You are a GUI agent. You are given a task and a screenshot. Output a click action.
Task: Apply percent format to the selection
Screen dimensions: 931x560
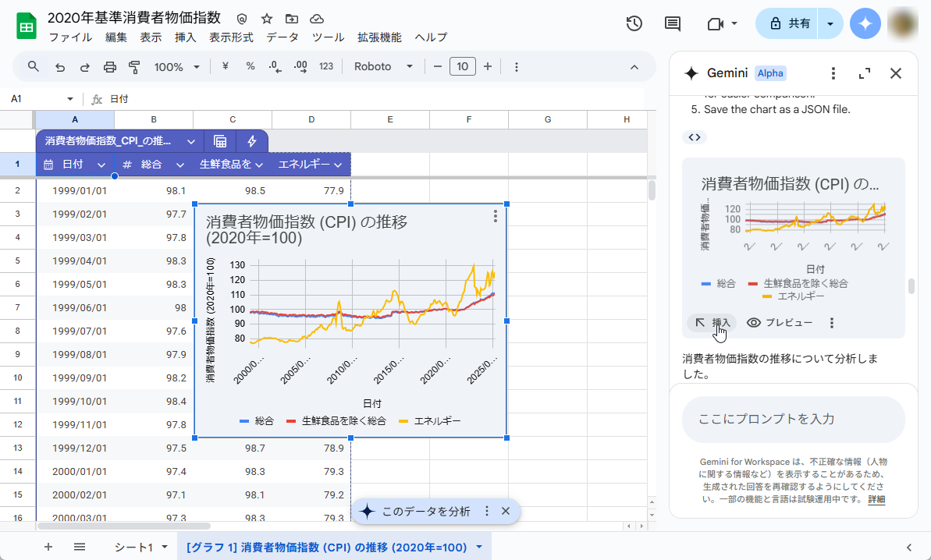click(x=251, y=67)
